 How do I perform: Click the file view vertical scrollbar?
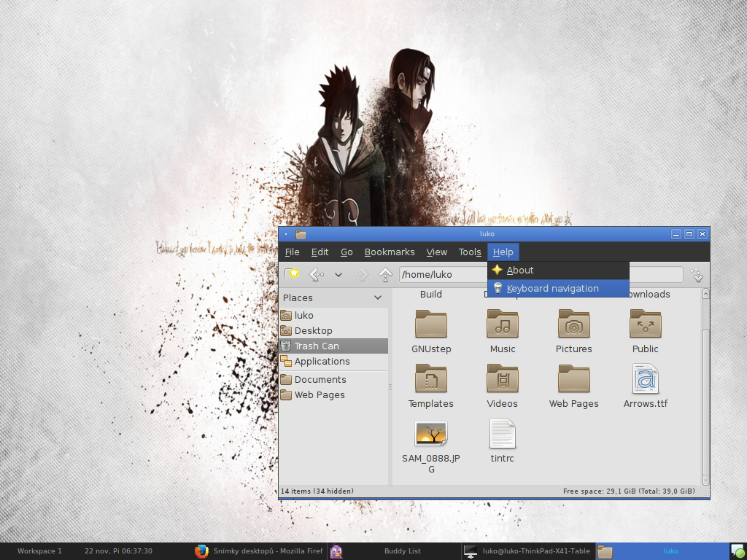pos(705,386)
